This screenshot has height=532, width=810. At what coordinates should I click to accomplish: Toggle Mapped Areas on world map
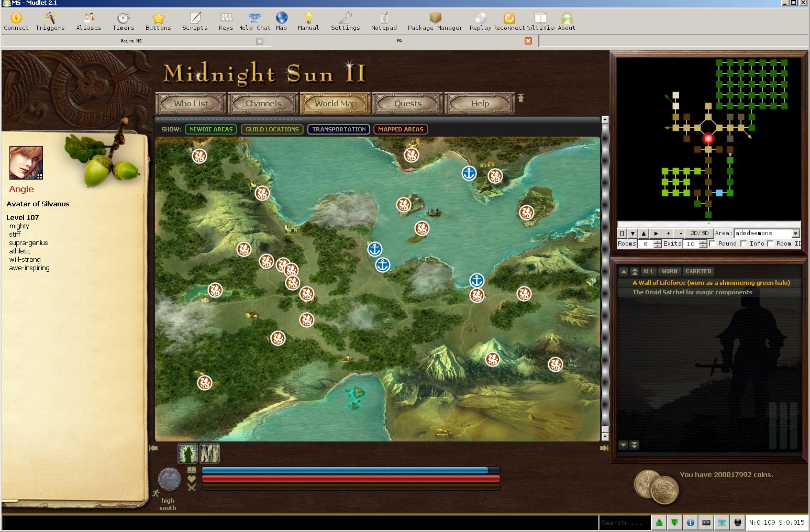[x=401, y=129]
